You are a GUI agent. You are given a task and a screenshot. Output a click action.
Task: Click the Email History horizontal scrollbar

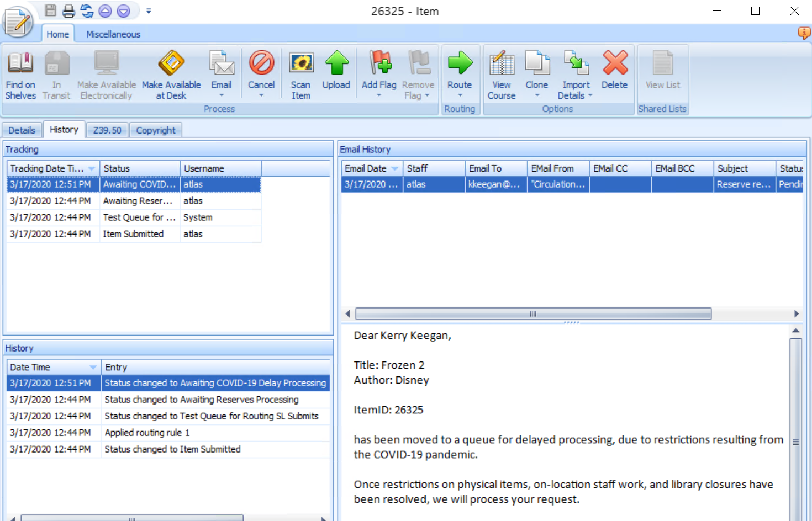tap(533, 314)
